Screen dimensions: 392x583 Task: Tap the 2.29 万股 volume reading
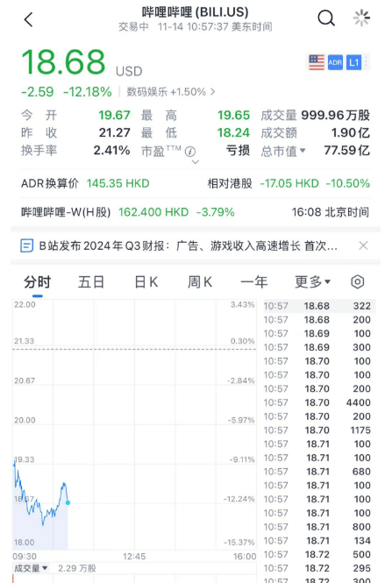pyautogui.click(x=77, y=568)
